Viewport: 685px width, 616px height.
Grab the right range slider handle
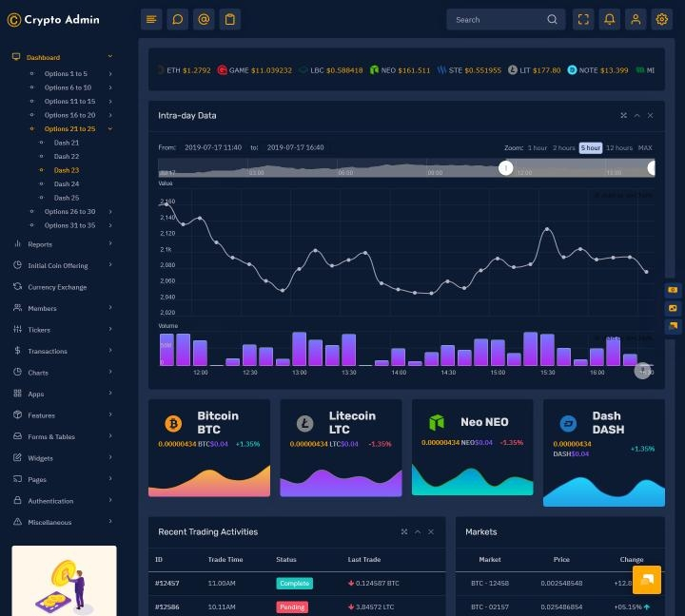pos(651,167)
